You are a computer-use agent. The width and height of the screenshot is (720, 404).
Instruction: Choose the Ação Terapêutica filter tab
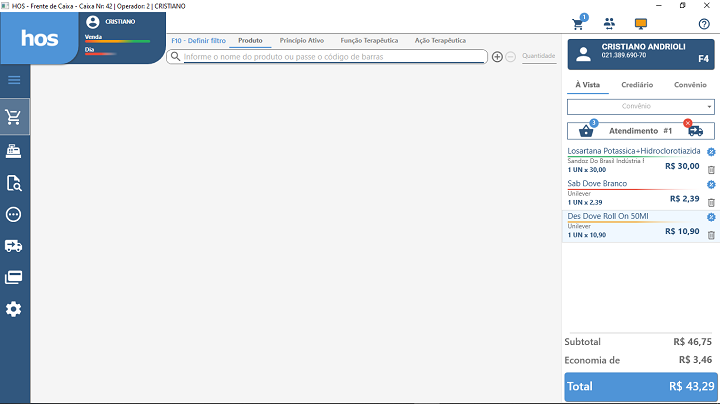coord(440,41)
